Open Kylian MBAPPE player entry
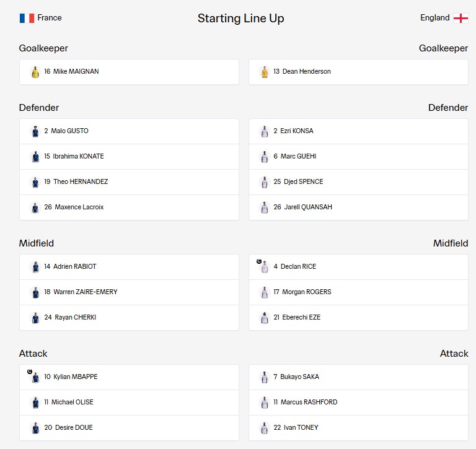The height and width of the screenshot is (449, 476). click(x=129, y=377)
